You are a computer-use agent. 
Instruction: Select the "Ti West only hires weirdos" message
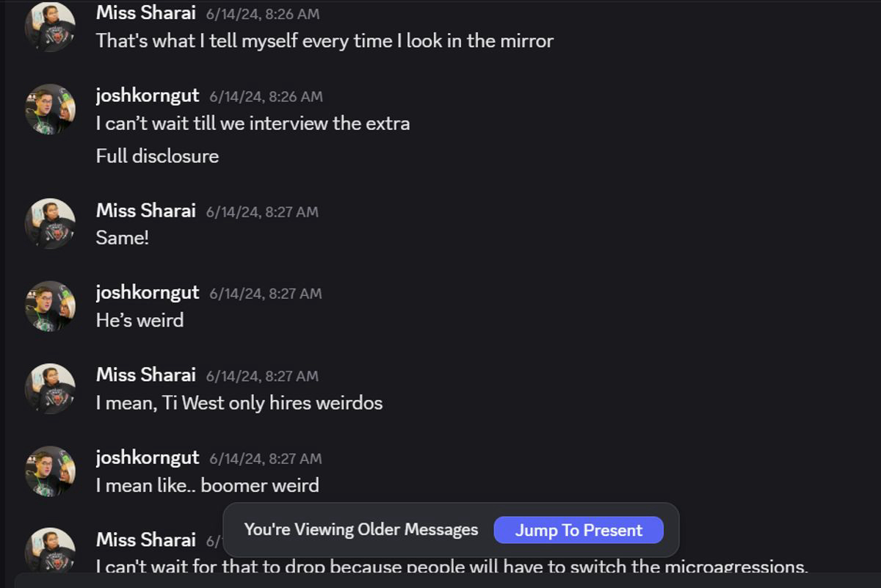[x=239, y=403]
